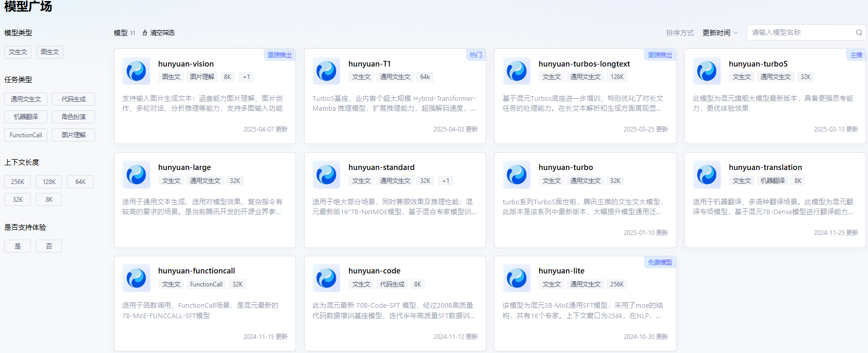Open the hunyuan-turbo model title
The image size is (868, 353).
coord(566,167)
